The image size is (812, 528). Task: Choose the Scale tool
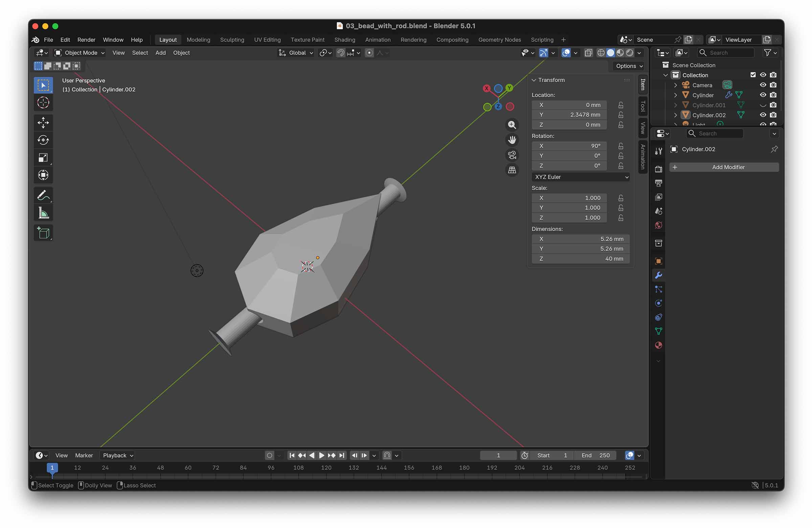pyautogui.click(x=43, y=158)
